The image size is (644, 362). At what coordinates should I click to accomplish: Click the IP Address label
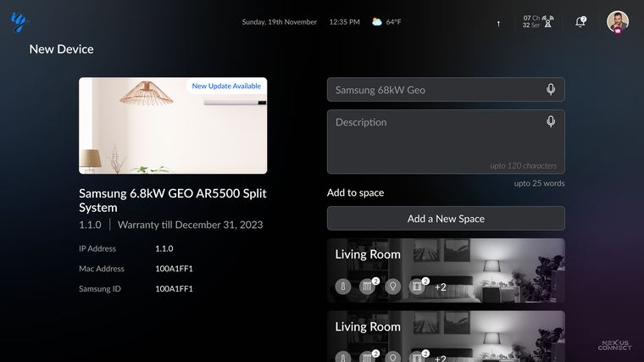97,248
